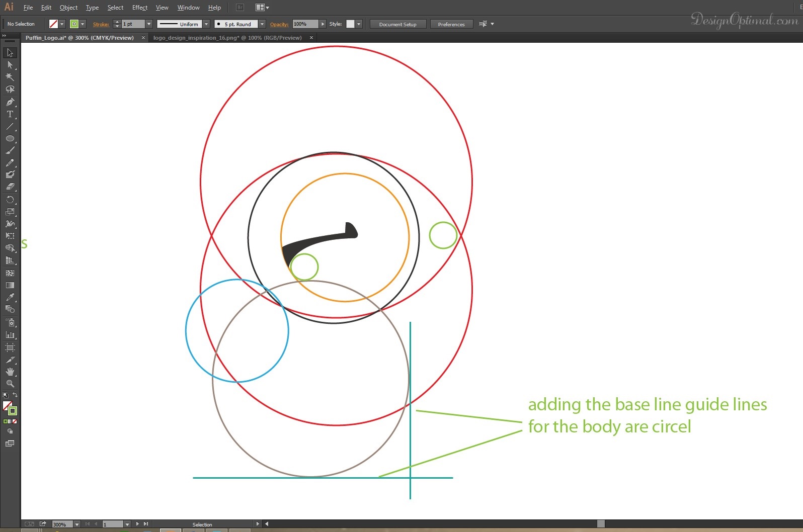Collapse the tools panel double arrow
The height and width of the screenshot is (532, 803).
tap(4, 36)
